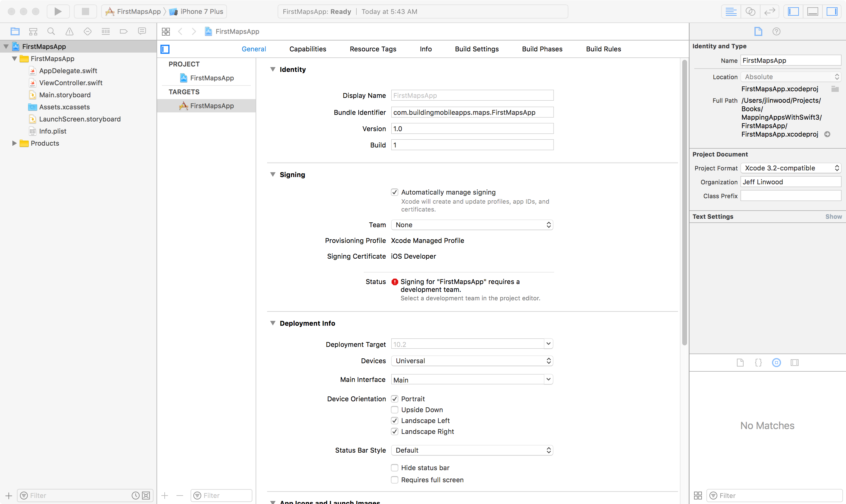The height and width of the screenshot is (504, 846).
Task: Open the Assistant editor
Action: (751, 11)
